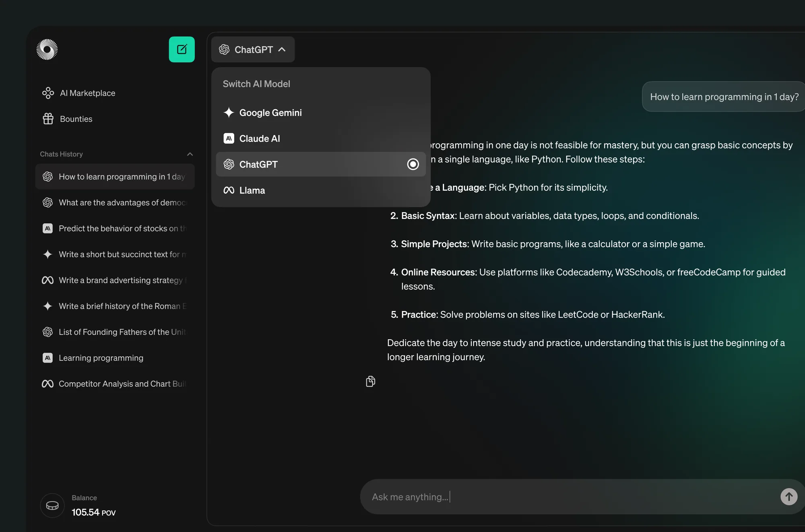This screenshot has width=805, height=532.
Task: Collapse the ChatGPT model selector dropdown
Action: coord(253,49)
